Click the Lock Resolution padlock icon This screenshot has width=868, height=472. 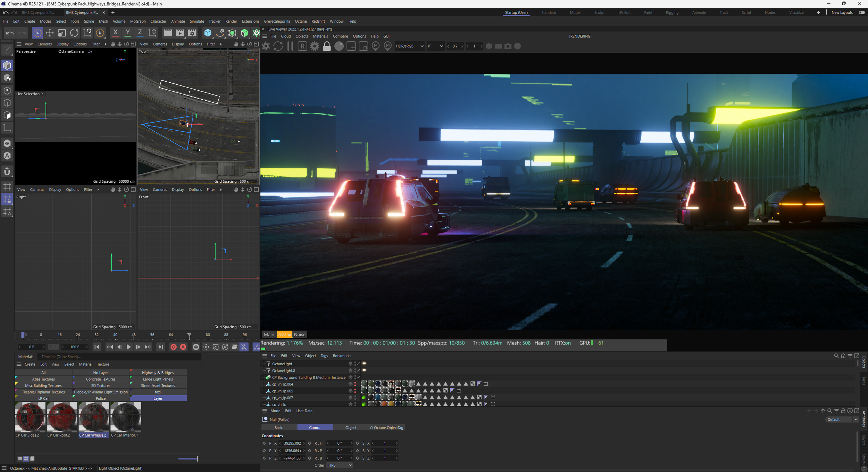(x=327, y=46)
